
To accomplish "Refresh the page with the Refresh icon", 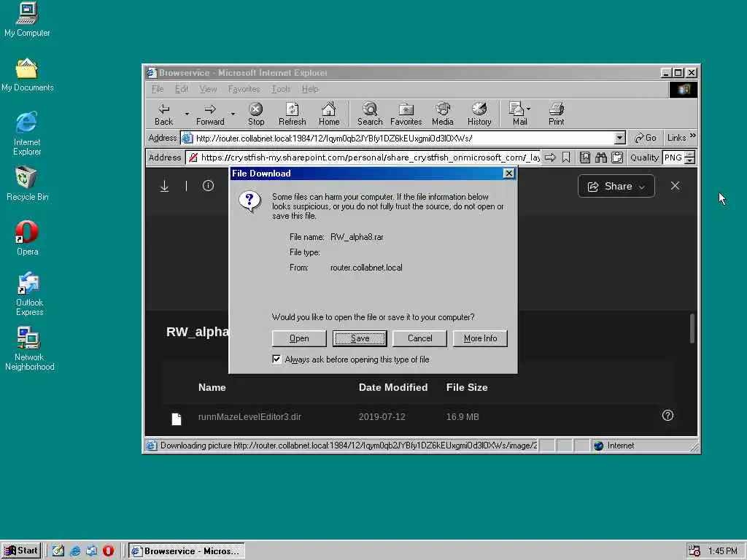I will (x=292, y=114).
